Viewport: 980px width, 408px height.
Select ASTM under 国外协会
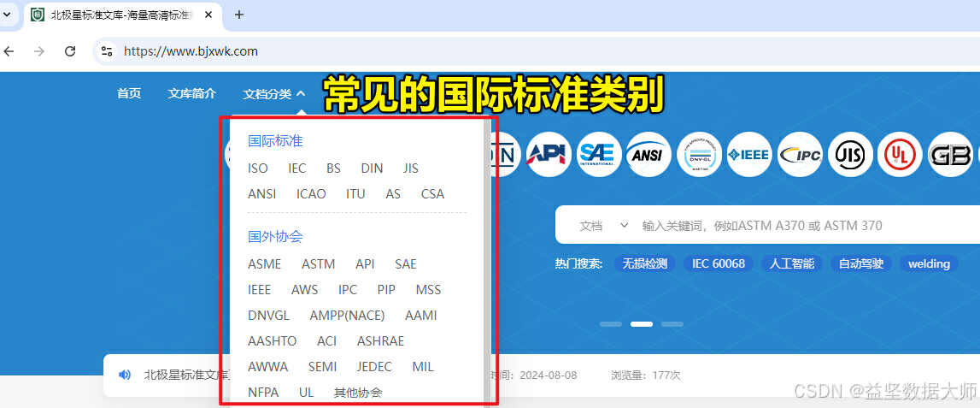click(x=318, y=264)
